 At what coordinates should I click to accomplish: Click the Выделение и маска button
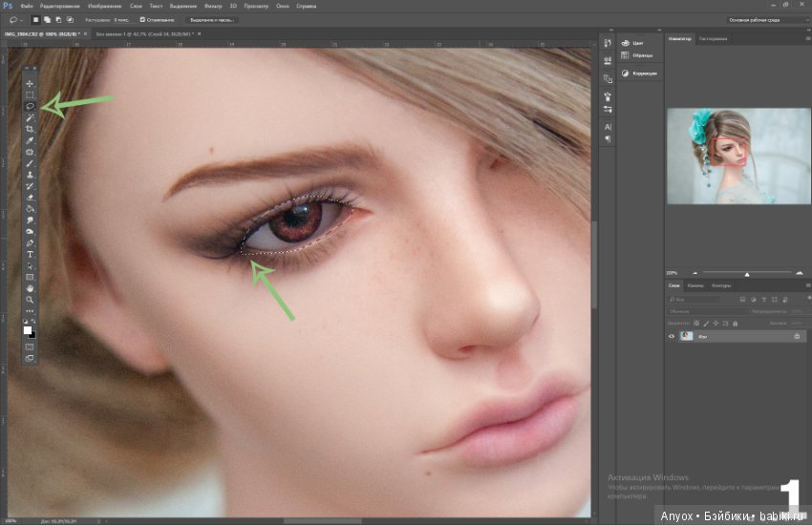click(212, 20)
